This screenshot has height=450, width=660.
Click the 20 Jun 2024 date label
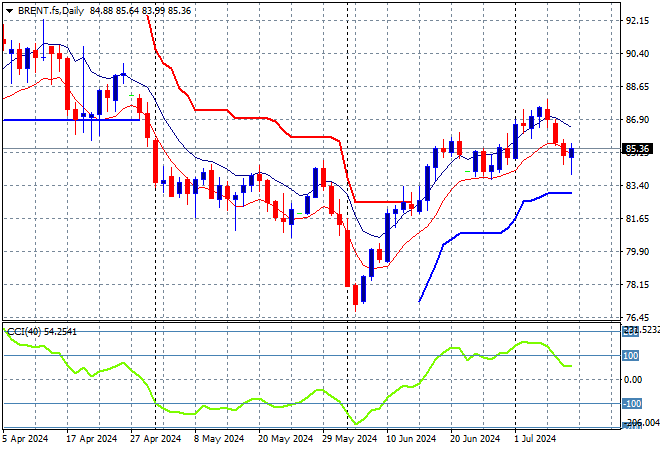pos(476,438)
